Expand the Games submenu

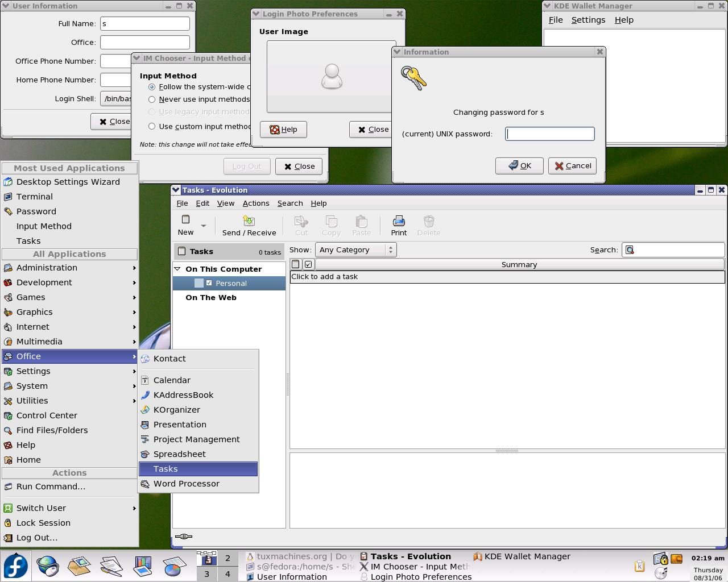click(x=70, y=297)
